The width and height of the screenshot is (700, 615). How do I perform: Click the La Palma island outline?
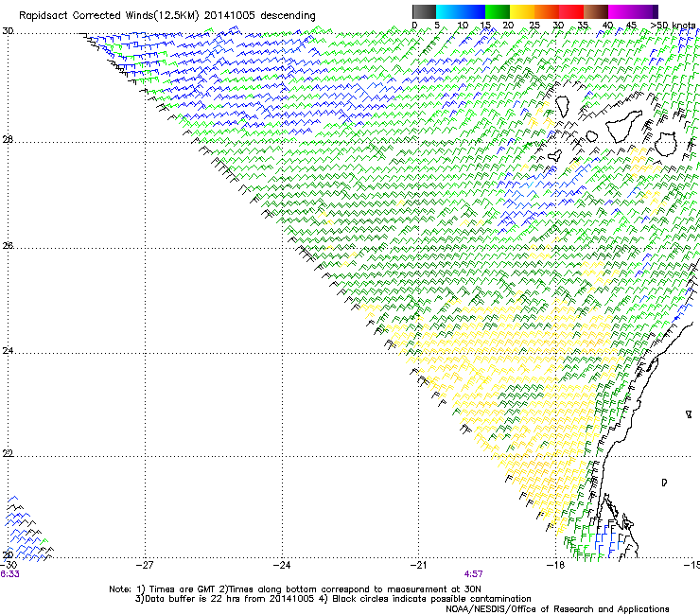tap(562, 106)
